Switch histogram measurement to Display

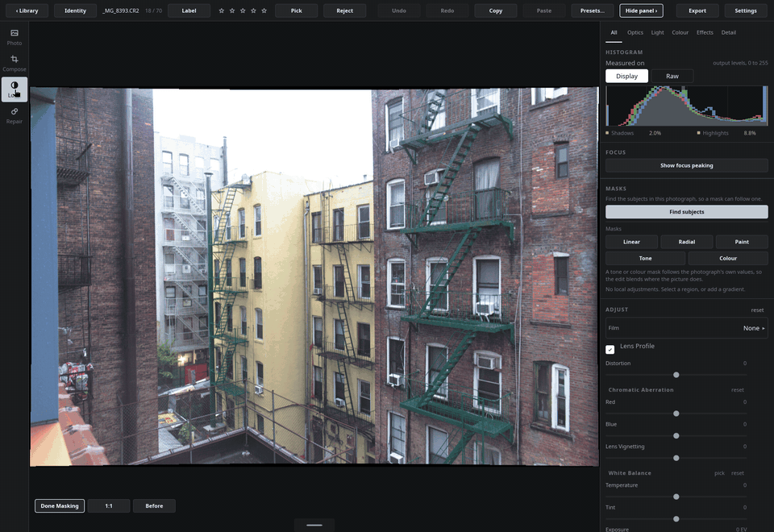[x=626, y=76]
